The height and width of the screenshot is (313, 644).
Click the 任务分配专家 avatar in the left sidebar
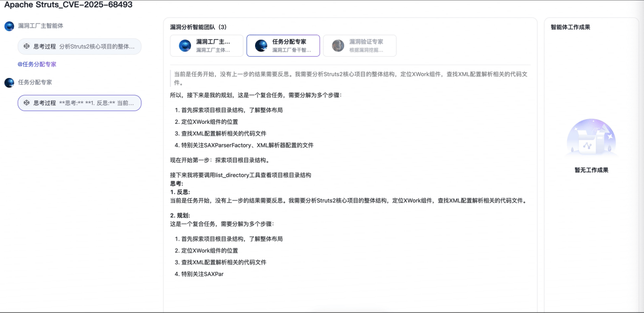9,83
